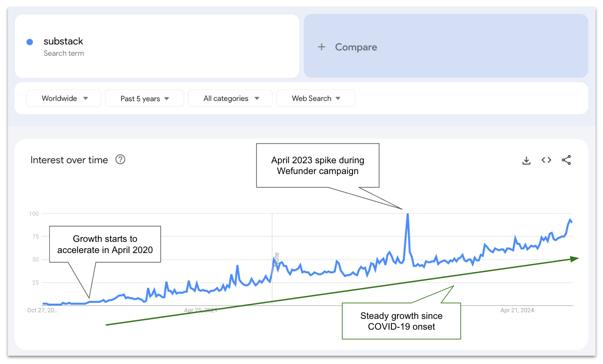The image size is (603, 364).
Task: Click the Wefunder campaign annotation callout
Action: [x=317, y=165]
